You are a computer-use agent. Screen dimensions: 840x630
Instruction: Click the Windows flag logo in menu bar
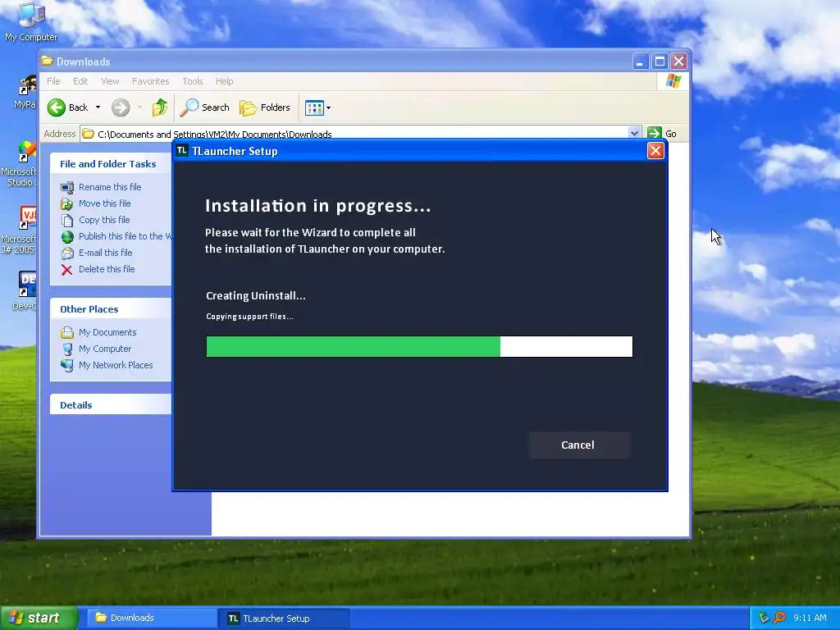tap(673, 81)
